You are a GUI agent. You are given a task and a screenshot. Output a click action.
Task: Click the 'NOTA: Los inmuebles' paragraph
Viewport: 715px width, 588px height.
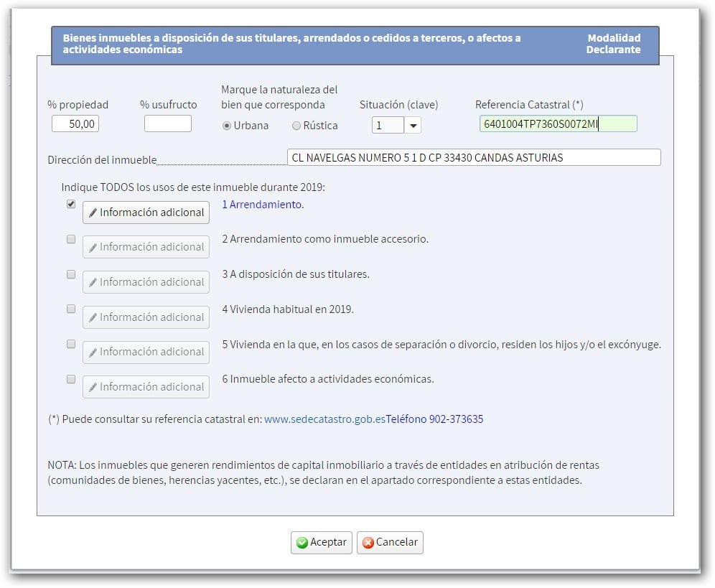[x=323, y=472]
